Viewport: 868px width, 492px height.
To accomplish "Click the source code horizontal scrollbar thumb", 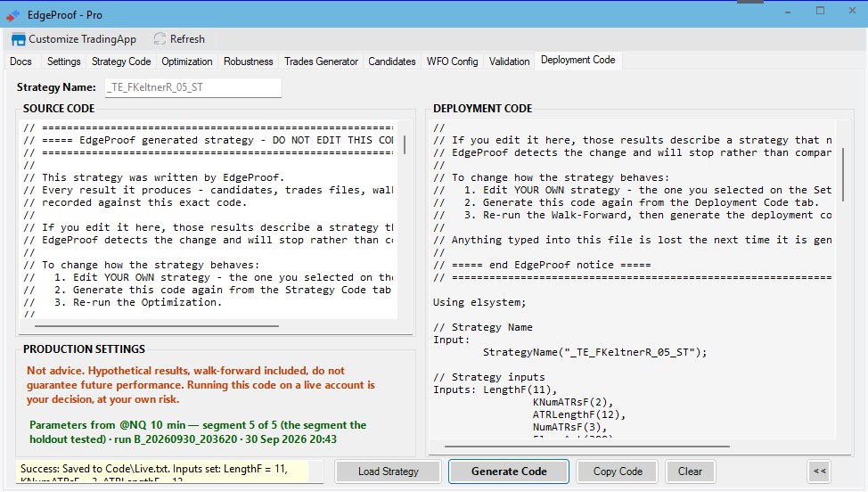I will pyautogui.click(x=157, y=326).
